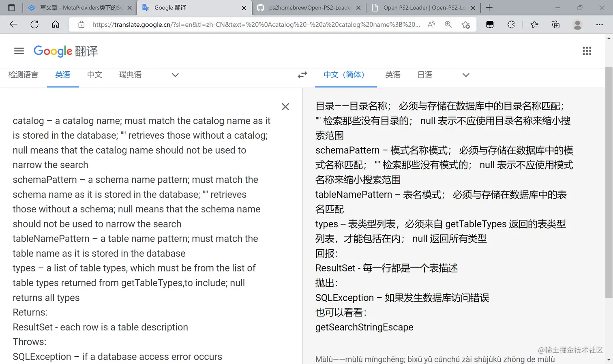This screenshot has width=613, height=364.
Task: Expand more source languages dropdown
Action: [x=175, y=75]
